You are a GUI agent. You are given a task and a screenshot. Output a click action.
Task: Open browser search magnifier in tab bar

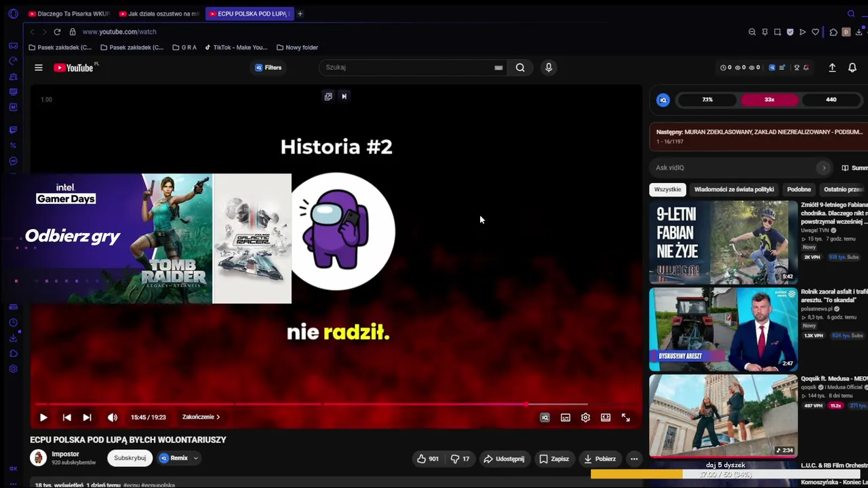[851, 14]
